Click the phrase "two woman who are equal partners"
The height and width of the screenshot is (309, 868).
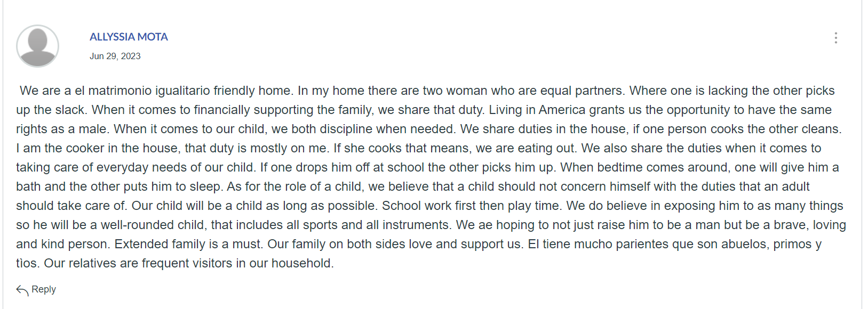tap(523, 91)
